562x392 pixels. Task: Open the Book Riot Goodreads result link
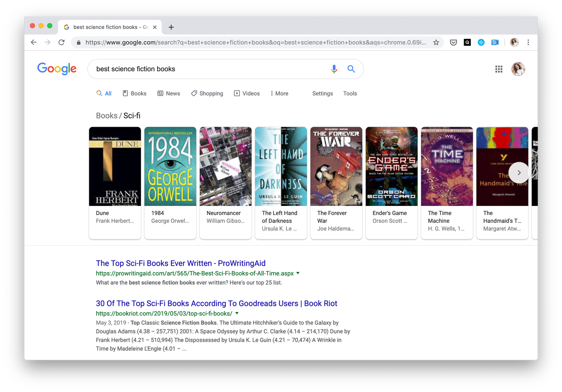point(217,303)
